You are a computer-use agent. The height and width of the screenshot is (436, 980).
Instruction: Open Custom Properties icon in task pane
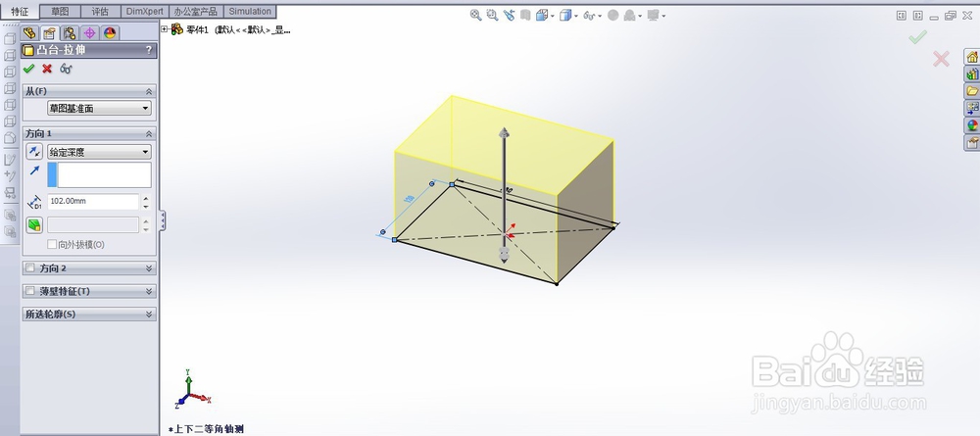tap(972, 143)
